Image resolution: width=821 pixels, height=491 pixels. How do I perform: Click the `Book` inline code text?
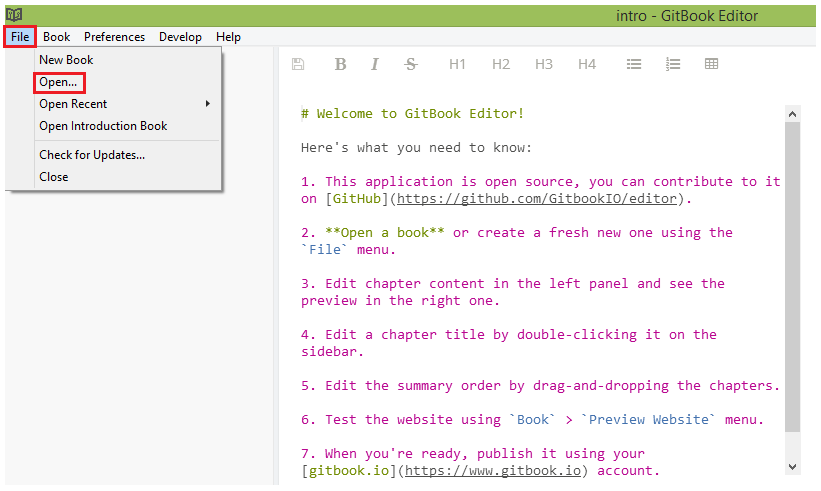pyautogui.click(x=533, y=419)
